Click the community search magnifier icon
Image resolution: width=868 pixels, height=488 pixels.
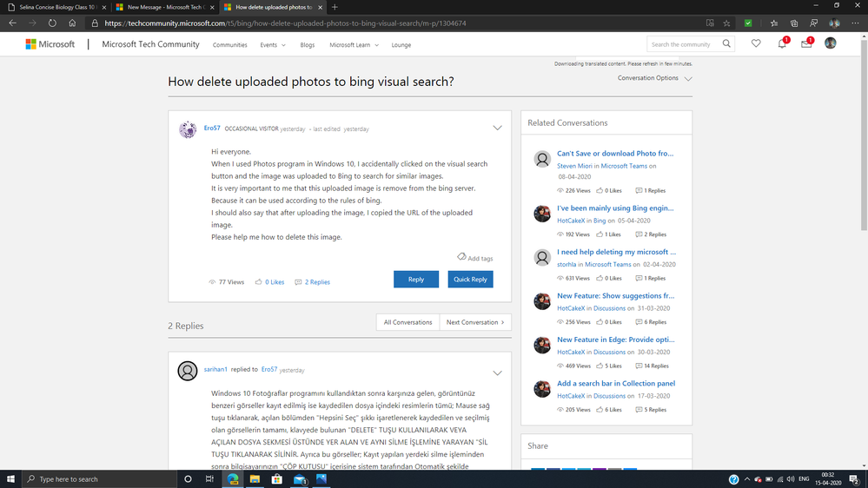click(x=726, y=43)
